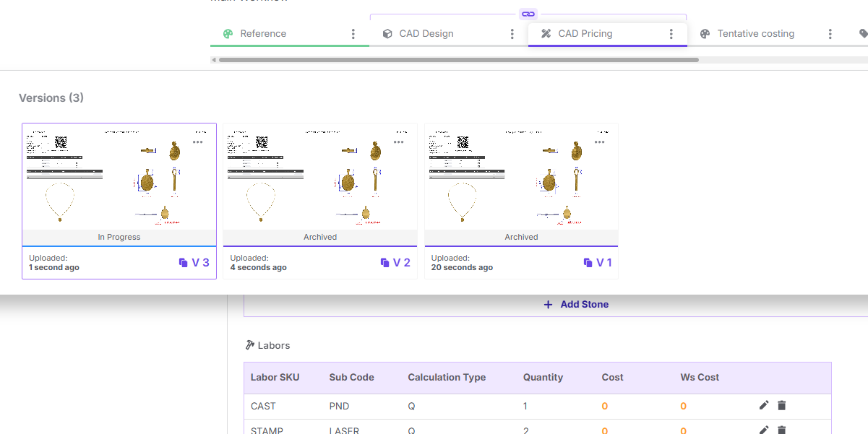
Task: Switch to the Tentative costing tab
Action: point(755,34)
